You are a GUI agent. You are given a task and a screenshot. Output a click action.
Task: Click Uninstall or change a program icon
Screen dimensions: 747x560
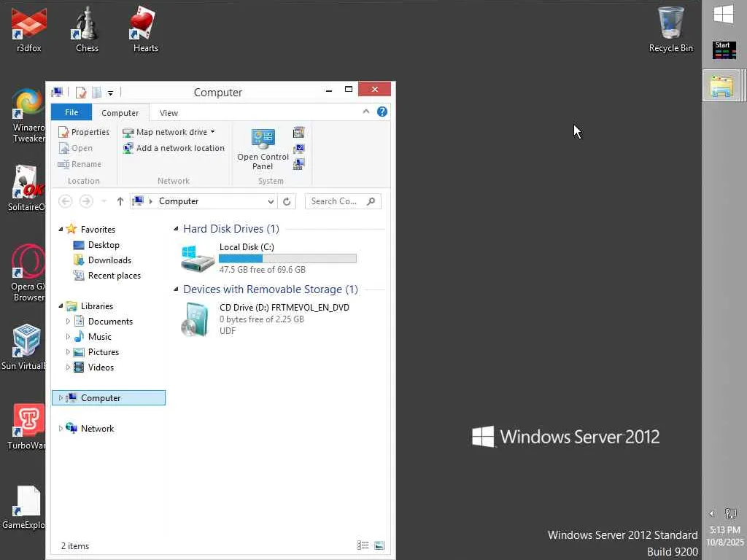point(298,132)
